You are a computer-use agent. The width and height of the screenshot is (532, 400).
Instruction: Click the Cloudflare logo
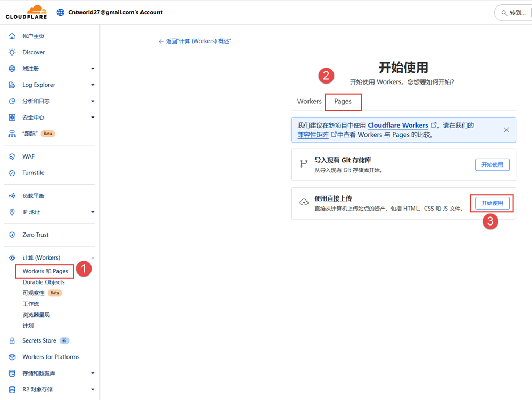[26, 12]
